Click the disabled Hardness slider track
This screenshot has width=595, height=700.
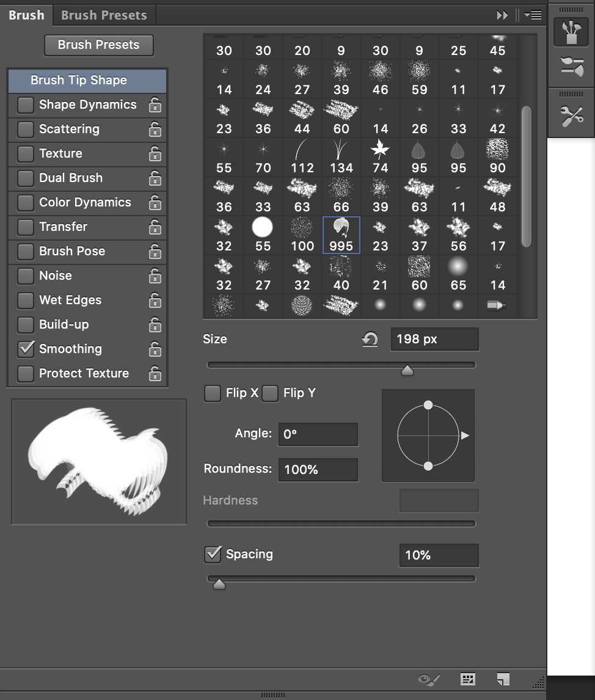click(x=341, y=523)
